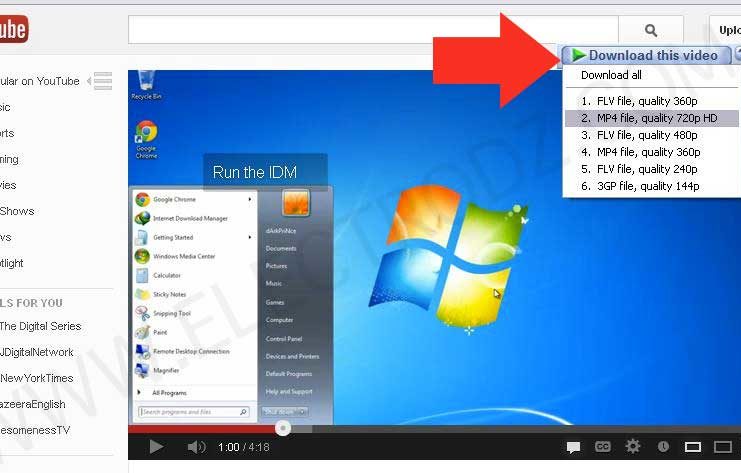The height and width of the screenshot is (473, 741).
Task: Open Pictures in Start menu
Action: (276, 266)
